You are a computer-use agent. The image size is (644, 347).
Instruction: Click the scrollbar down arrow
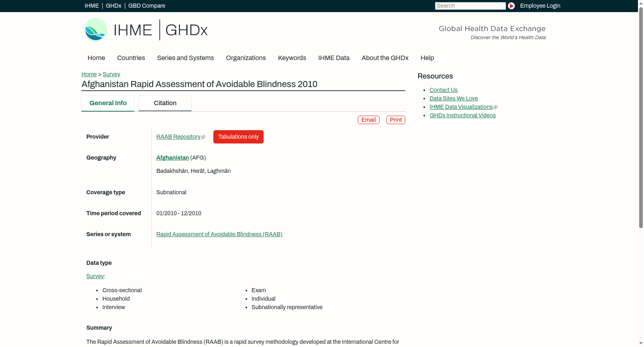pyautogui.click(x=641, y=344)
